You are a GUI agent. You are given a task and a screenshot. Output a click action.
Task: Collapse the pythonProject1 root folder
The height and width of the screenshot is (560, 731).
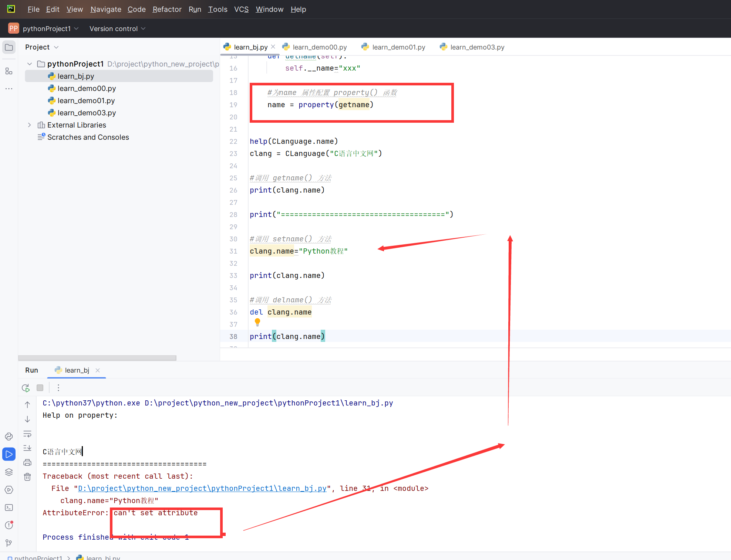tap(29, 64)
